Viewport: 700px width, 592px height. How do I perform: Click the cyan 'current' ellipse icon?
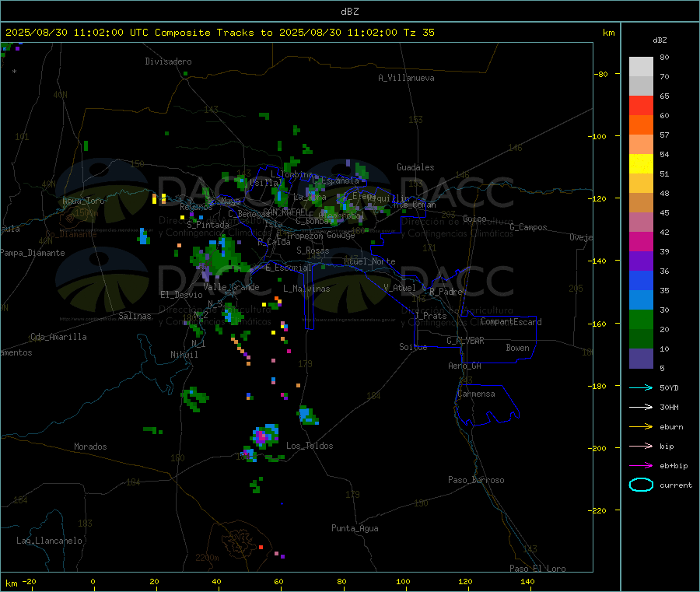[x=641, y=485]
